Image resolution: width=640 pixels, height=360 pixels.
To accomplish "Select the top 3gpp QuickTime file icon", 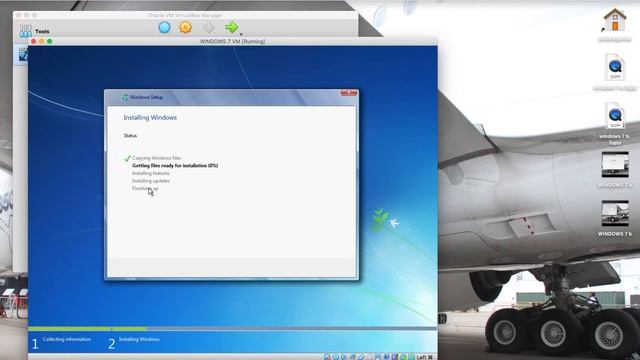I will [615, 67].
